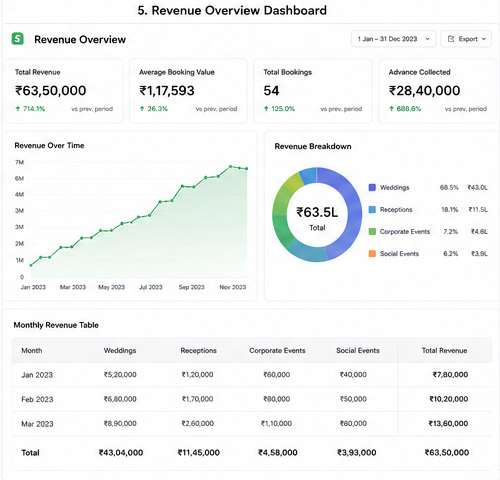Click the Jan 2023 axis label on chart

point(33,287)
